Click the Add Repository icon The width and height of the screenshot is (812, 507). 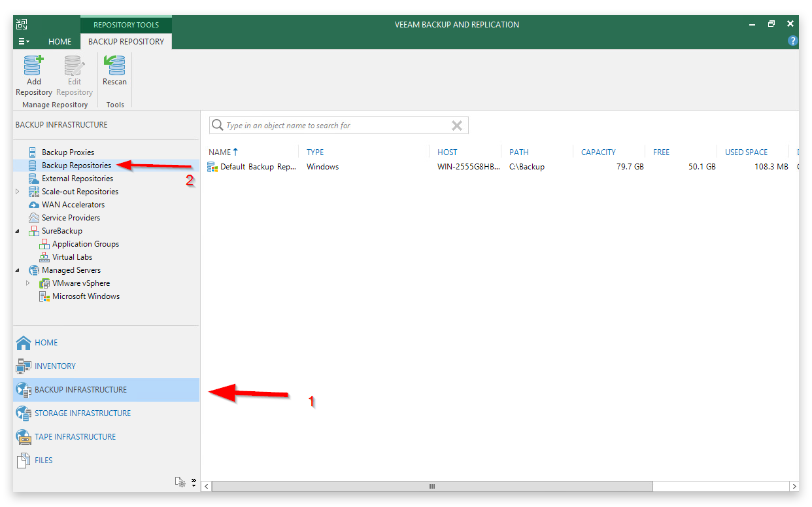tap(33, 65)
